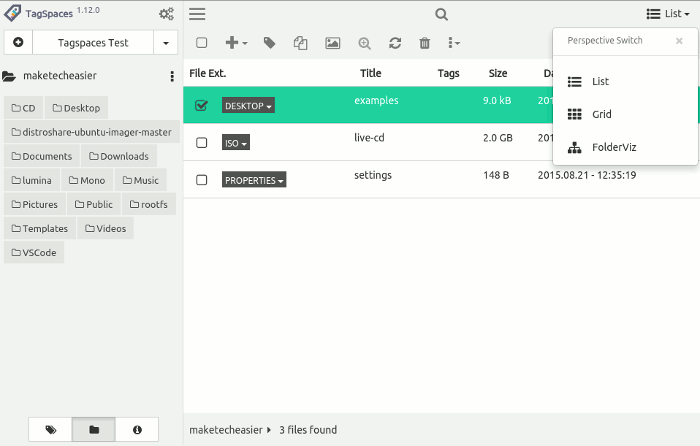The height and width of the screenshot is (446, 700).
Task: Open the Templates folder
Action: click(x=40, y=228)
